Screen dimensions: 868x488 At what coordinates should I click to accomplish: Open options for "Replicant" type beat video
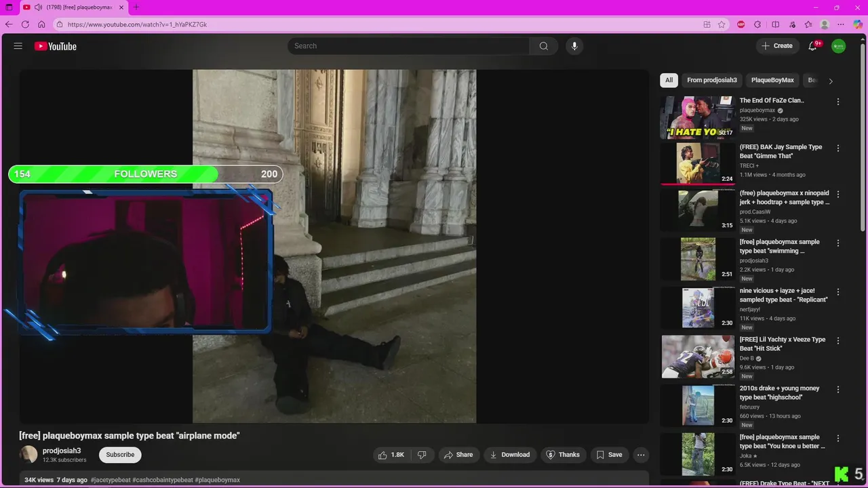[838, 291]
